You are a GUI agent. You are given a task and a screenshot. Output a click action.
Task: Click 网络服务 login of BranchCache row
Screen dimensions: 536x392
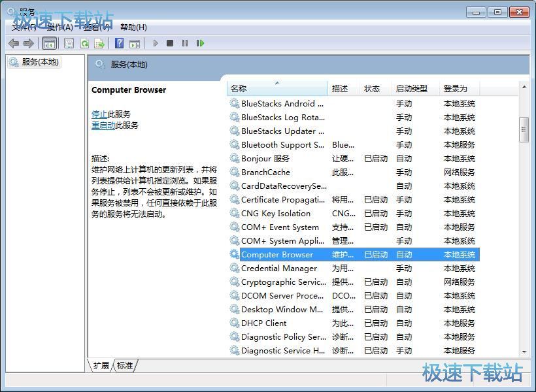click(x=460, y=172)
